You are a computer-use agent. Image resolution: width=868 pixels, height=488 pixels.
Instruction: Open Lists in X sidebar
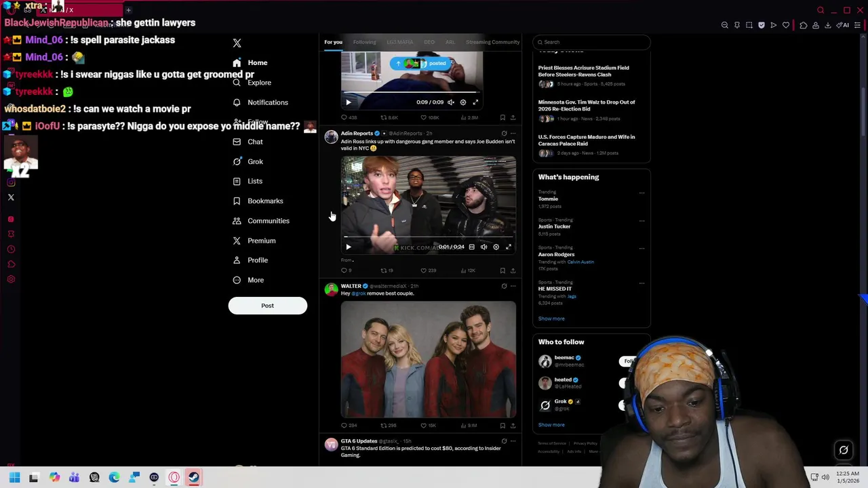pos(248,181)
